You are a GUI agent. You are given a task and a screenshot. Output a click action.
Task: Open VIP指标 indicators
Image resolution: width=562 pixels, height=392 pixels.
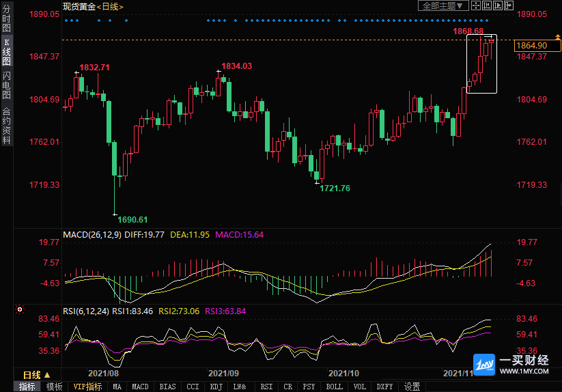[87, 387]
